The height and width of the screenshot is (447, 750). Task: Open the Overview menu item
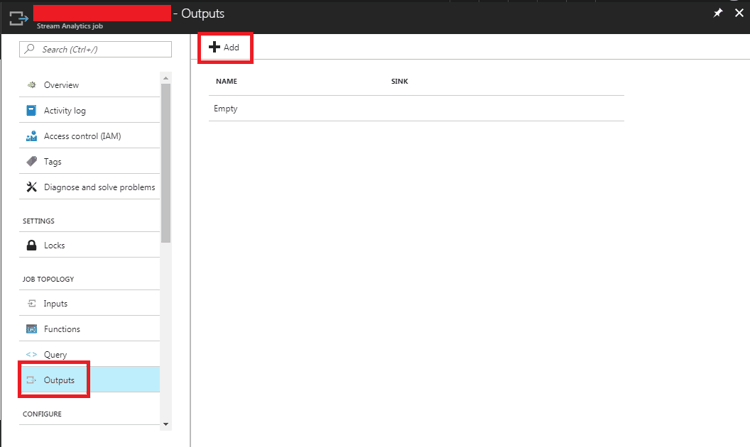[89, 85]
